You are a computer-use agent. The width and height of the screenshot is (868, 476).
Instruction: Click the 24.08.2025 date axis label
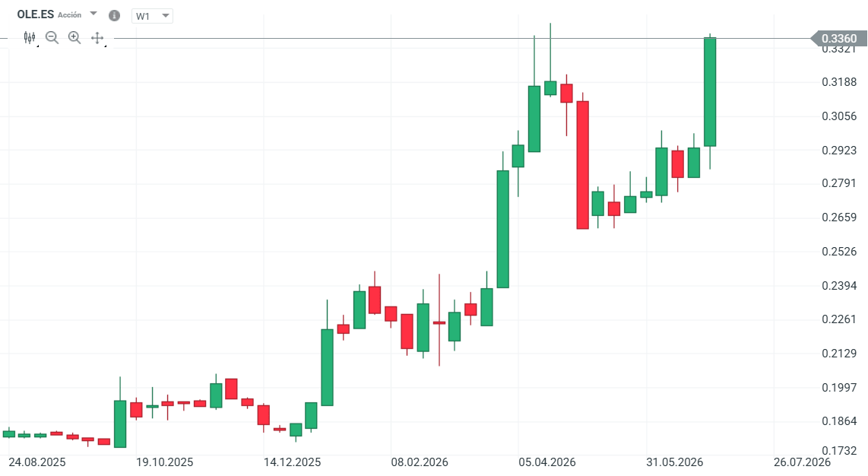[x=37, y=462]
